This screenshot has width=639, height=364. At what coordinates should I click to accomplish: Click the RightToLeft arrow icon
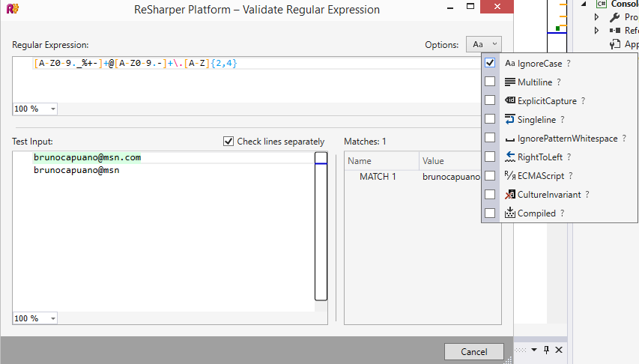click(x=510, y=157)
